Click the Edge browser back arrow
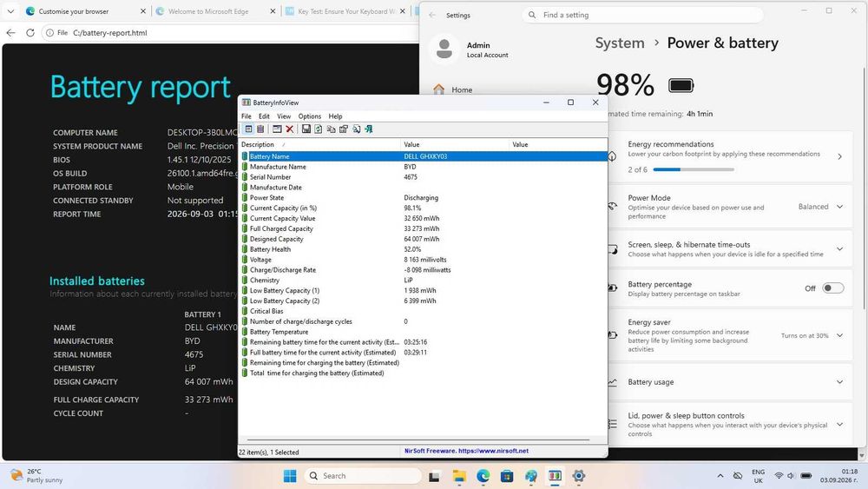The image size is (868, 489). click(10, 33)
